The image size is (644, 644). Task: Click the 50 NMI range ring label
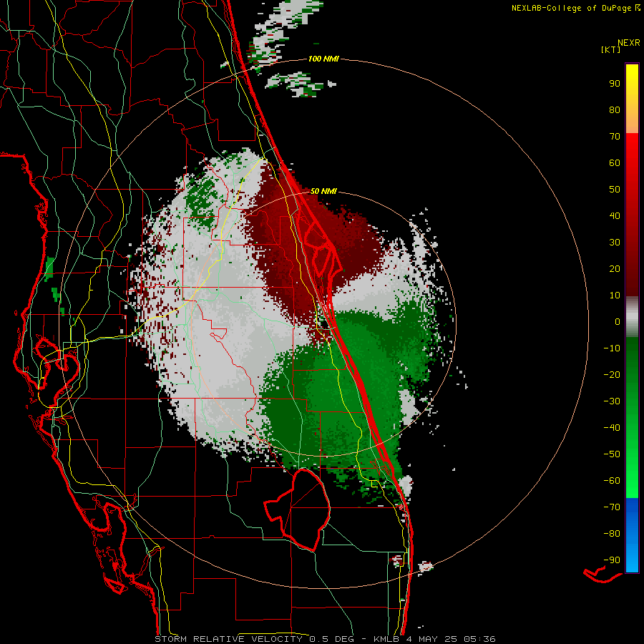pyautogui.click(x=323, y=191)
